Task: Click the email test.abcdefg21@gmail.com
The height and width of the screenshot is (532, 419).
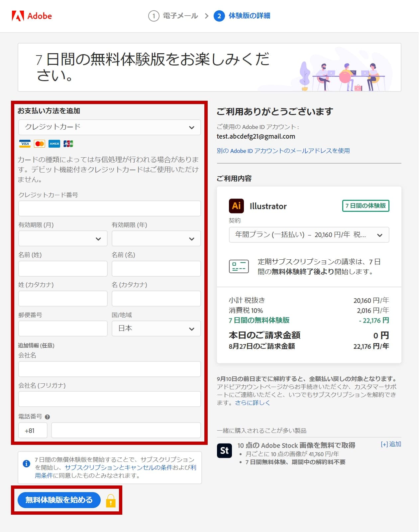Action: coord(256,136)
